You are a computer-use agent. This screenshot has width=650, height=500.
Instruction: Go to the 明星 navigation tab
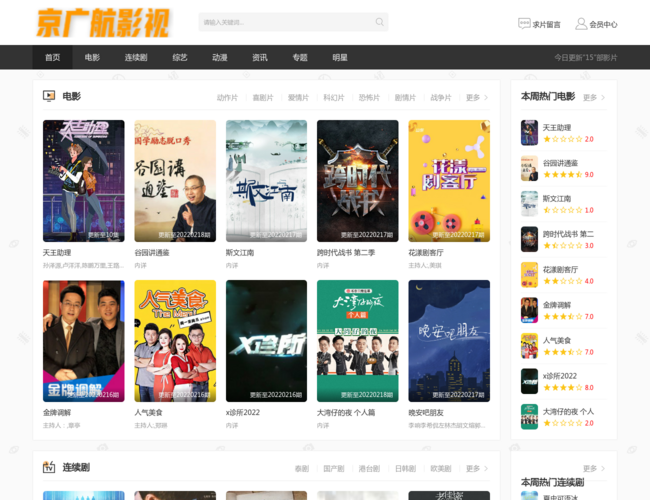[x=340, y=58]
